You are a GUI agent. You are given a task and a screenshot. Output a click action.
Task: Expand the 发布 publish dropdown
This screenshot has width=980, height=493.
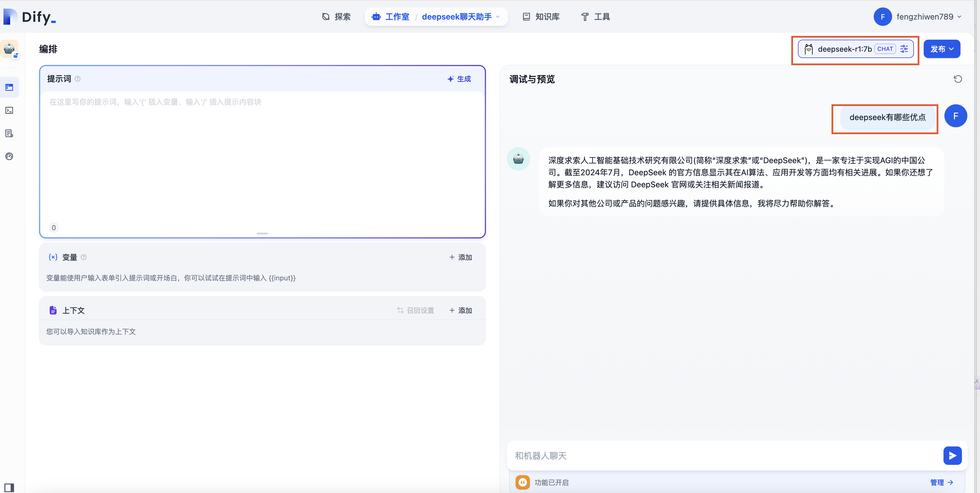point(942,49)
